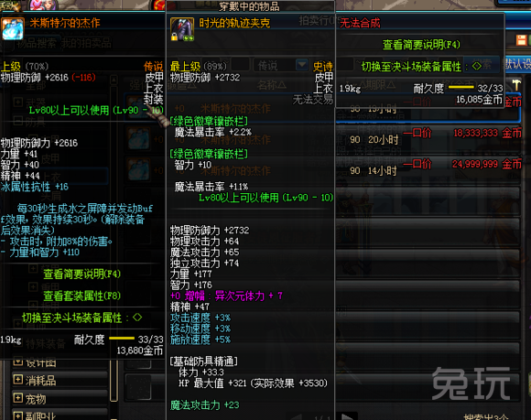
Task: Select the armor icon in 20小时 listing
Action: (138, 138)
